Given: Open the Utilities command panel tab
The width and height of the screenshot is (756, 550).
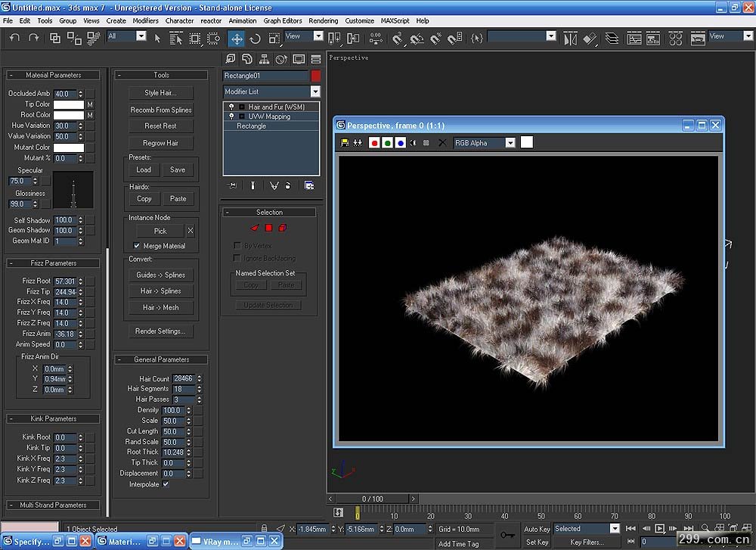Looking at the screenshot, I should coord(316,59).
